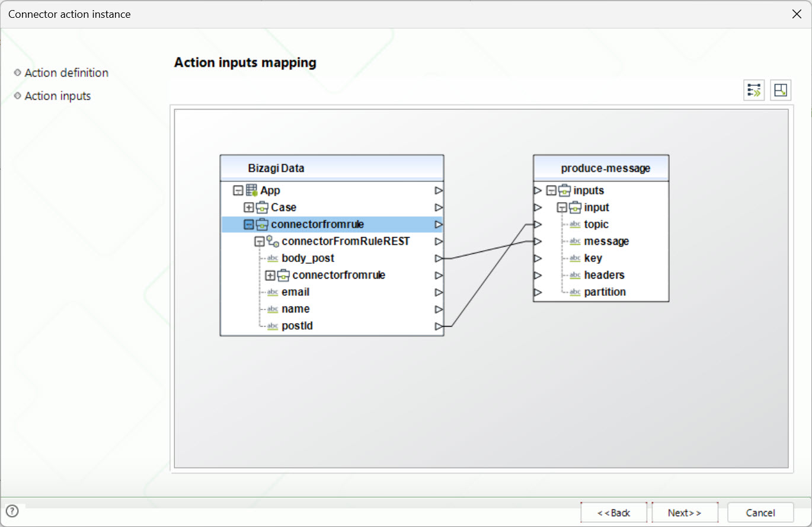Click the abc icon beside body_post

(x=273, y=258)
